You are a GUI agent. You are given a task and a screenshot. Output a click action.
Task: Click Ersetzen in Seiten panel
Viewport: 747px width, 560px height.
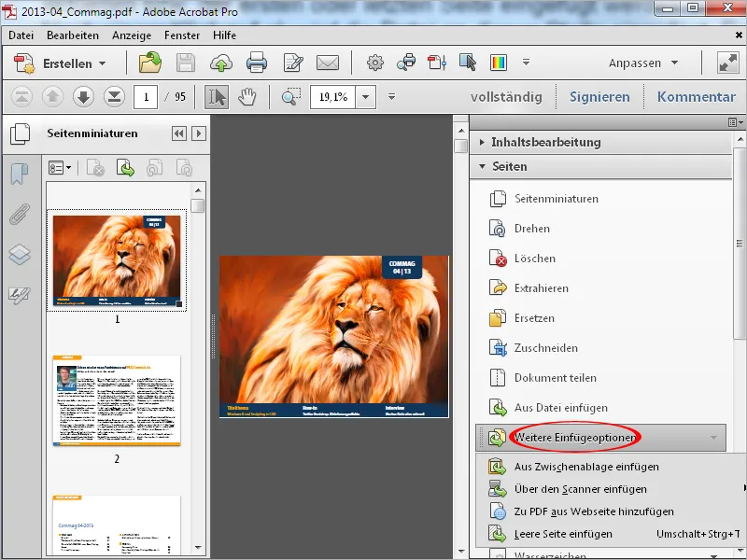click(534, 318)
